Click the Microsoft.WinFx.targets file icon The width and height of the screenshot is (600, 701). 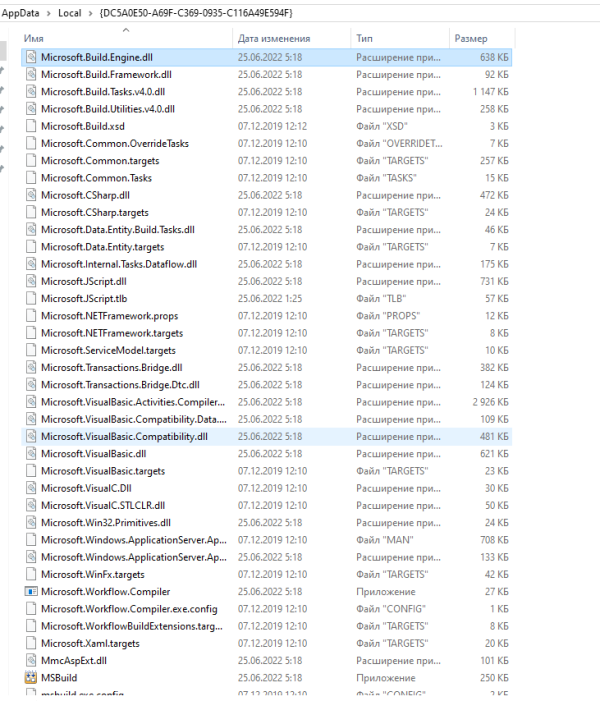31,574
